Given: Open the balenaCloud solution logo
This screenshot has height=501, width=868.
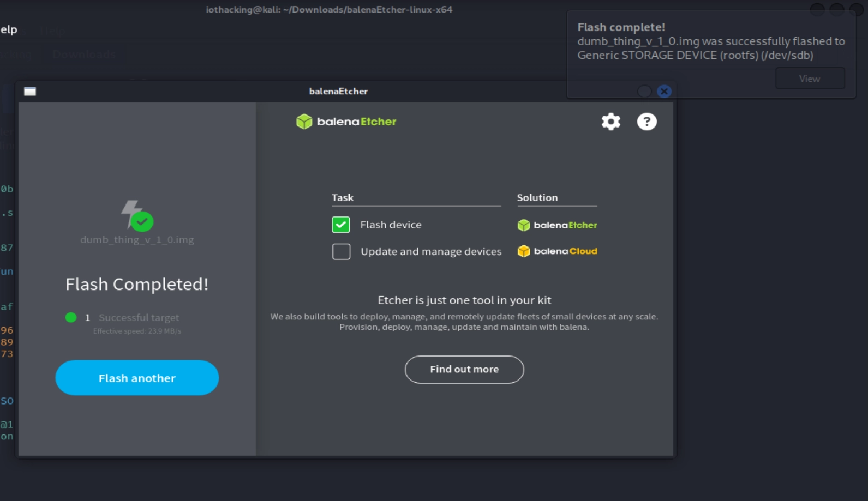Looking at the screenshot, I should tap(557, 251).
